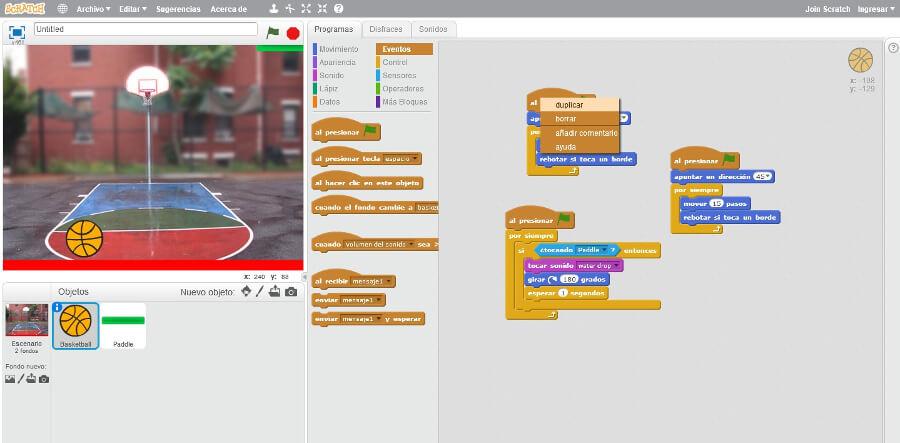Image resolution: width=900 pixels, height=443 pixels.
Task: Switch stage to full screen mode
Action: [17, 32]
